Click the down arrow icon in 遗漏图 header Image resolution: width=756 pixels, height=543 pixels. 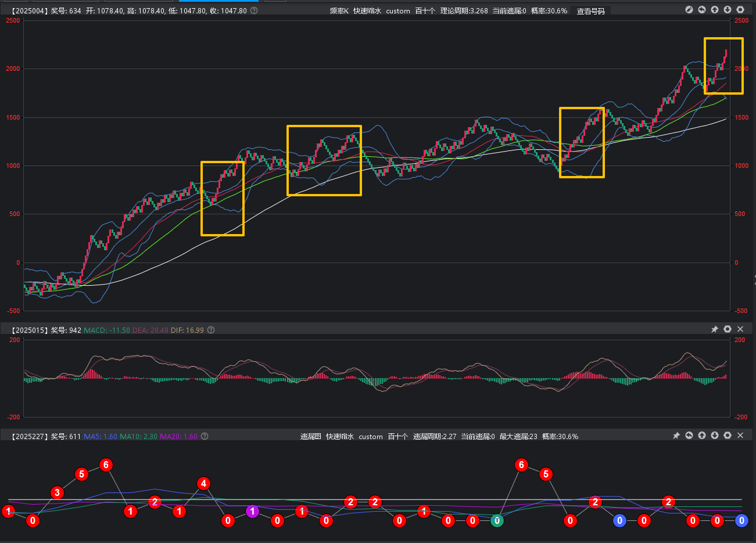click(x=715, y=436)
